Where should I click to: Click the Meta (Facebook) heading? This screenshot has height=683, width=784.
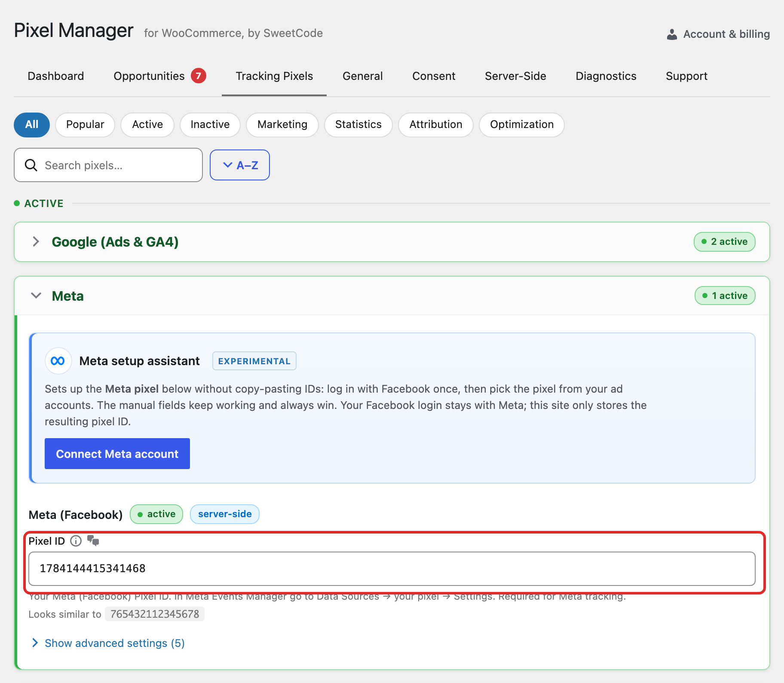(76, 515)
